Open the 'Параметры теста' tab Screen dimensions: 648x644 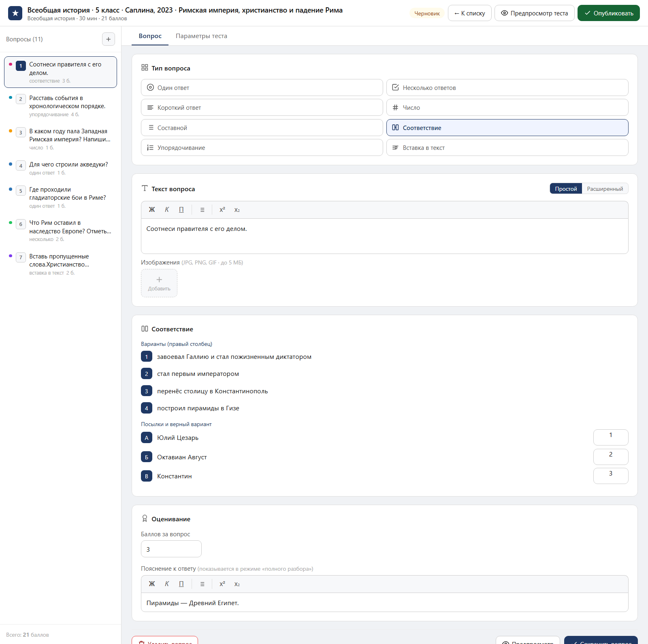click(x=201, y=36)
